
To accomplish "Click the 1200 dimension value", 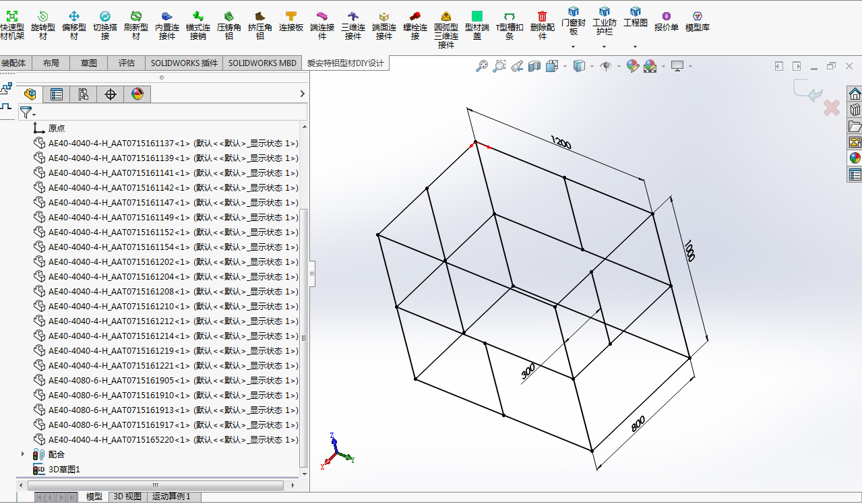I will pyautogui.click(x=561, y=143).
